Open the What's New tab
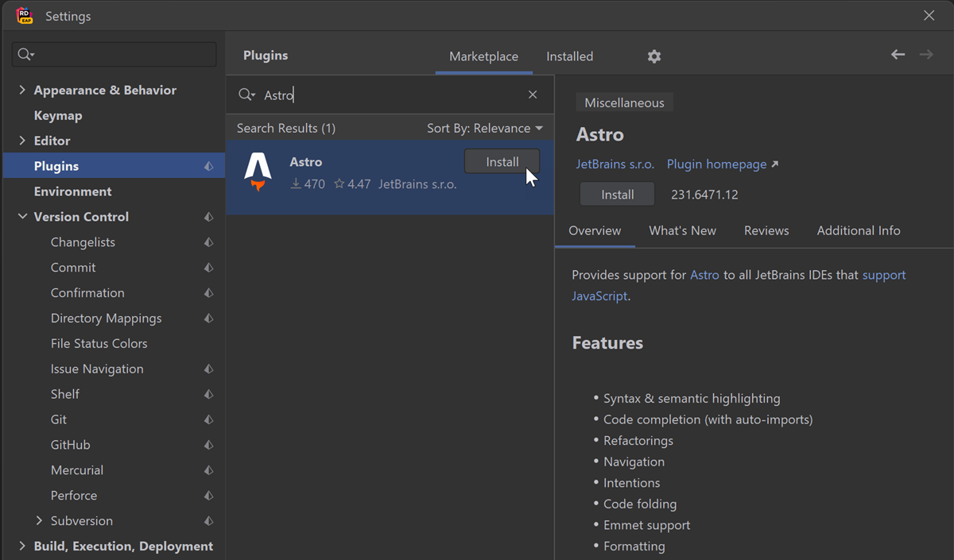Image resolution: width=954 pixels, height=560 pixels. point(682,230)
